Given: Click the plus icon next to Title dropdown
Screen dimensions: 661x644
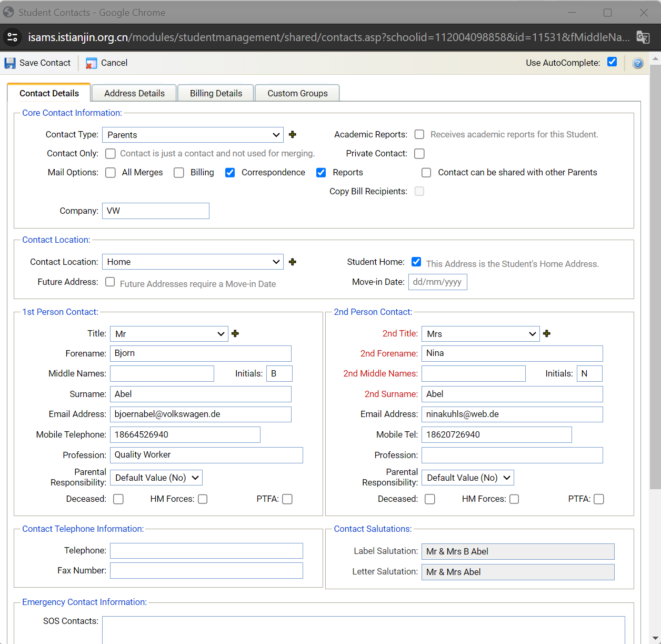Looking at the screenshot, I should 235,334.
